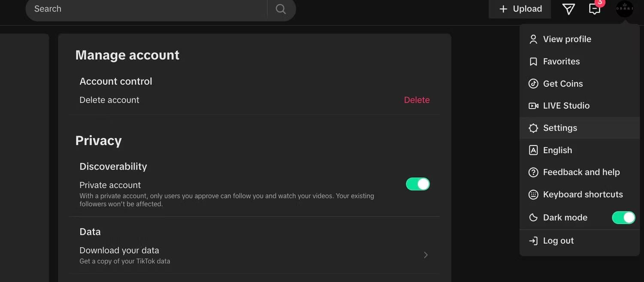Turn off Dark mode
The height and width of the screenshot is (282, 644).
point(623,217)
